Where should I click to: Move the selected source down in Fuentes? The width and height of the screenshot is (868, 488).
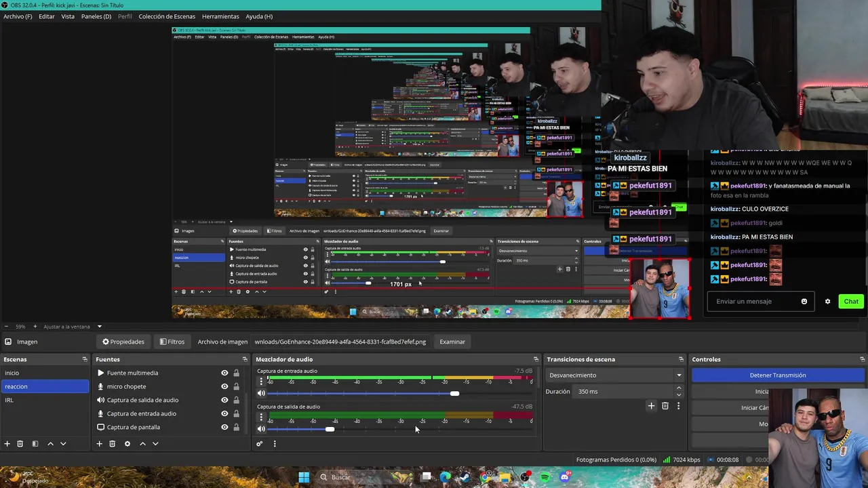point(155,444)
